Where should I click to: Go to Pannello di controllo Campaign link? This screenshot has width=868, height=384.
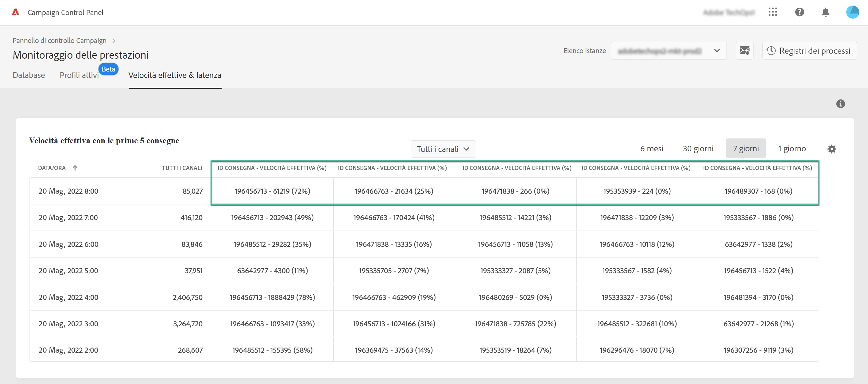click(59, 41)
